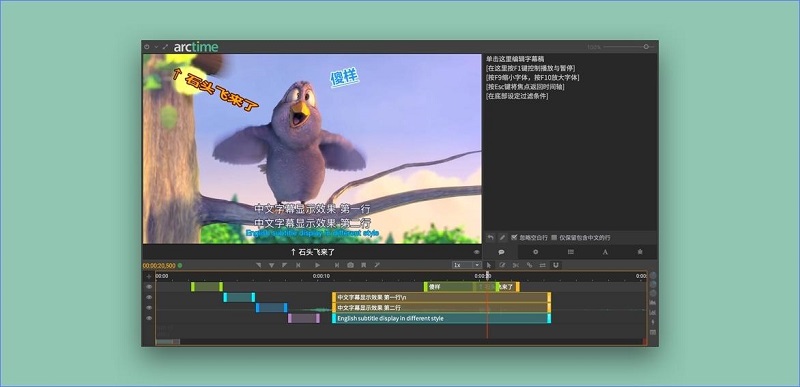800x387 pixels.
Task: Hide the track with 中文字幕显示效果 第一行
Action: coord(149,297)
